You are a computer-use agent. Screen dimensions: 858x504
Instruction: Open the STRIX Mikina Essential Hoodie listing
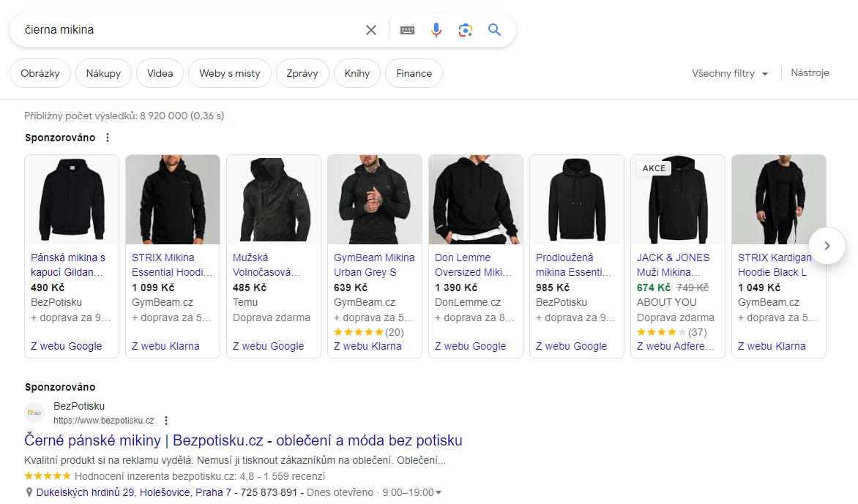coord(172,265)
